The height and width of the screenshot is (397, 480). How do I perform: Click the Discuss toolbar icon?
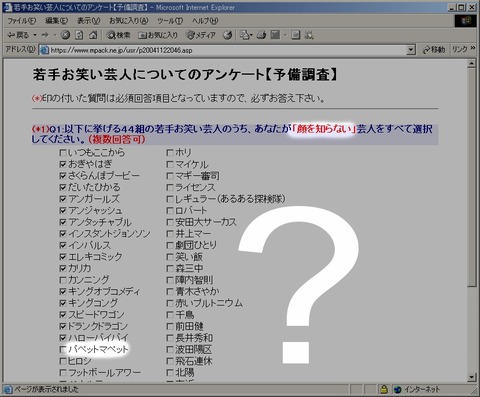coord(296,35)
